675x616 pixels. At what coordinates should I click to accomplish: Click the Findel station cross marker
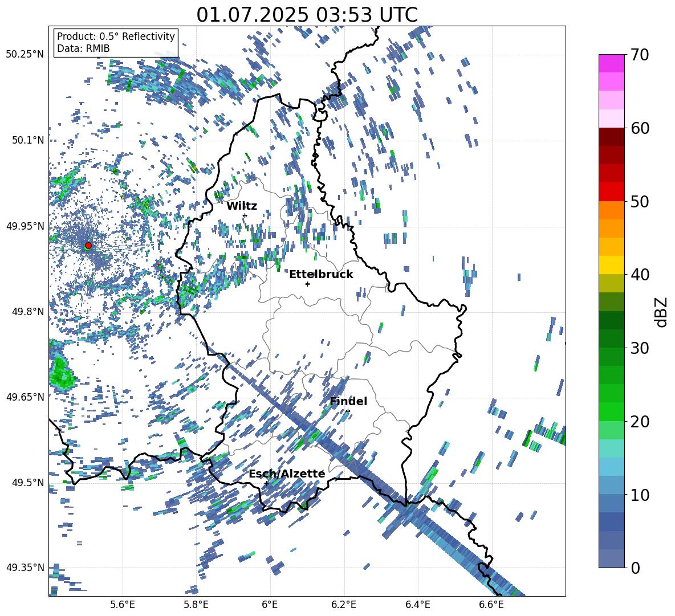click(x=348, y=411)
